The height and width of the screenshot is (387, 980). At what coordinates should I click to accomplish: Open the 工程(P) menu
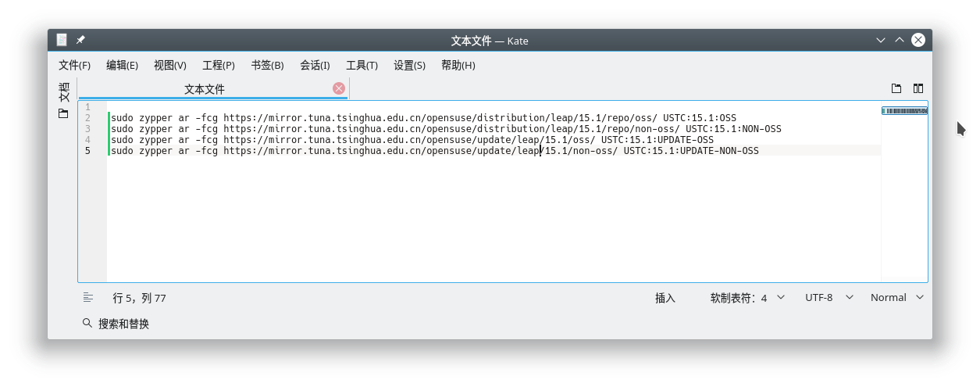click(219, 65)
